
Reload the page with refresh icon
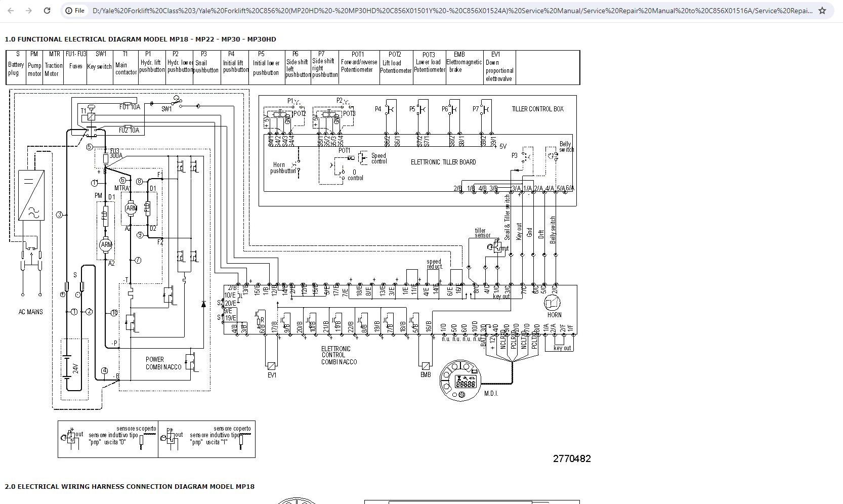point(47,10)
